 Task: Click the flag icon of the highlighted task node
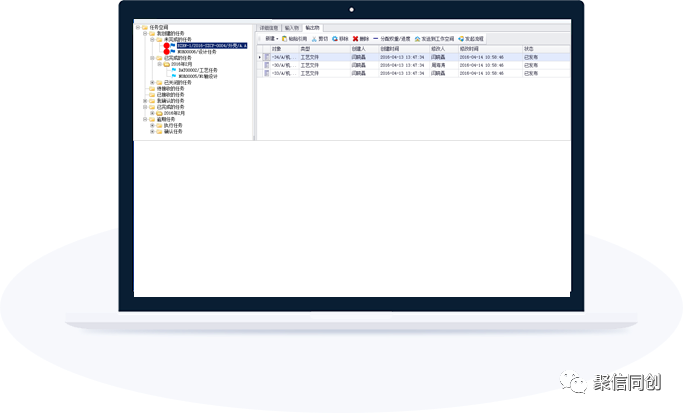point(173,45)
